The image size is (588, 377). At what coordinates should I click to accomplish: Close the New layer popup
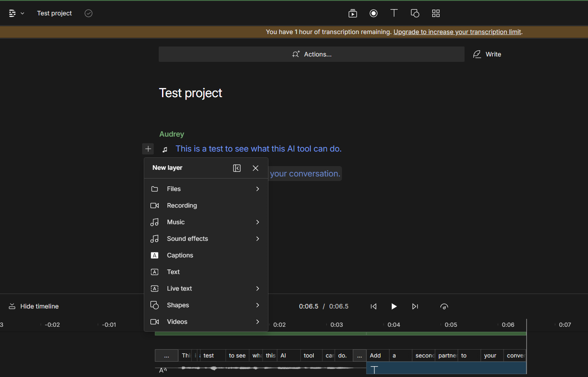pyautogui.click(x=256, y=168)
